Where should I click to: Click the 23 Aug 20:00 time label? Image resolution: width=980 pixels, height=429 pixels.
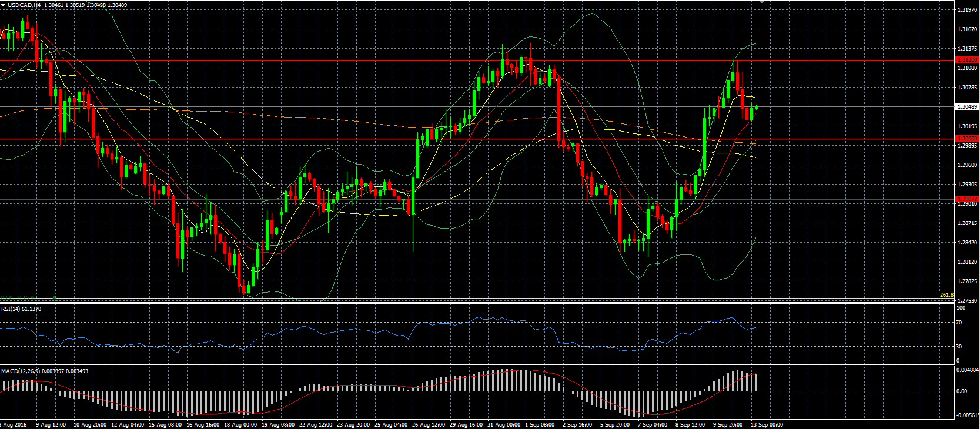coord(353,425)
